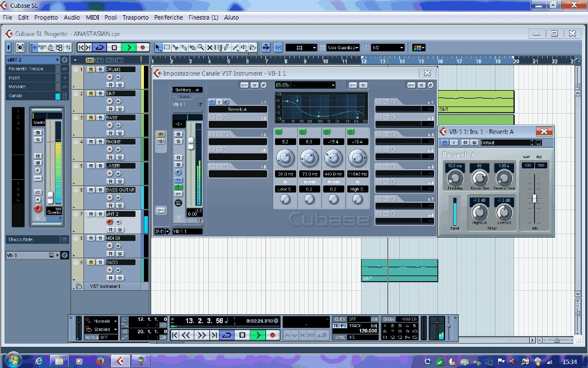Open the Finestra (1) menu
Screen dimensions: 588x368
tap(203, 17)
